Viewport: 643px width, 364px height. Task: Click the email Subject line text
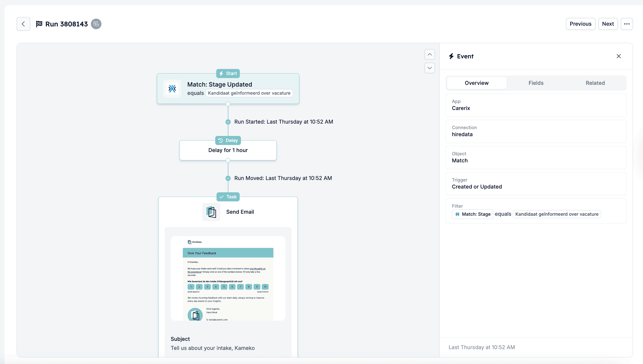pos(213,348)
